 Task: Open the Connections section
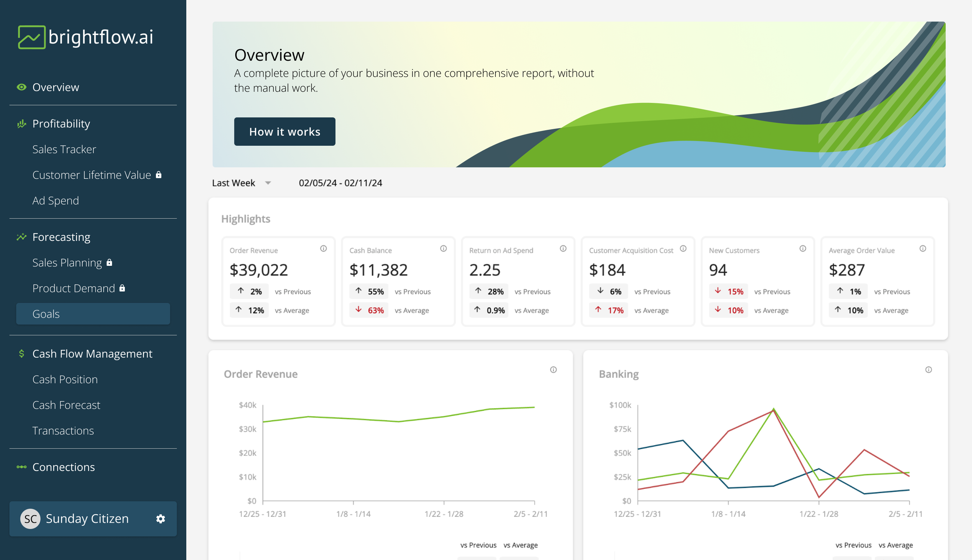point(63,467)
